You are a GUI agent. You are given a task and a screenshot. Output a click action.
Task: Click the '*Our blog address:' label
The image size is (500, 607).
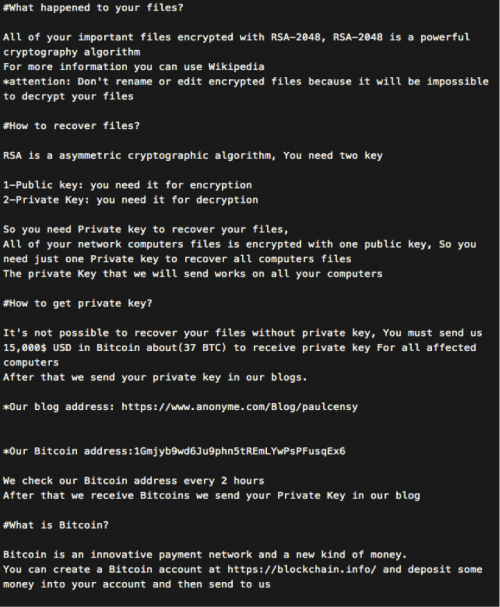(x=59, y=407)
